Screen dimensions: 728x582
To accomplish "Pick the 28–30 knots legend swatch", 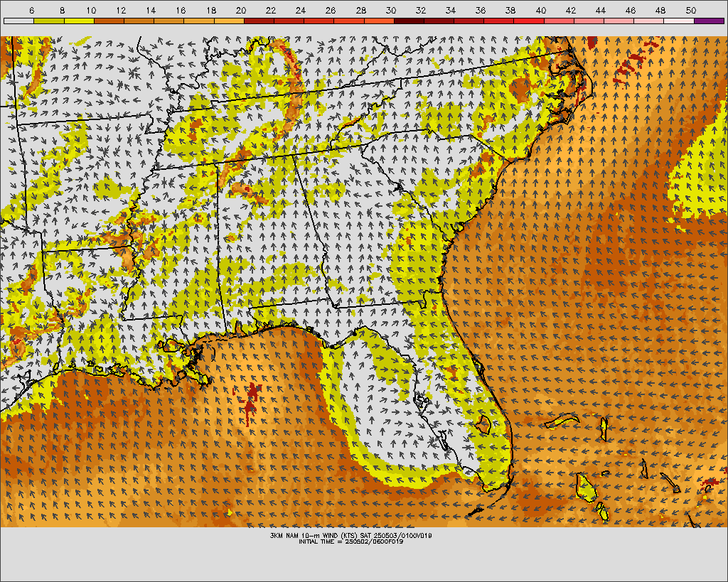I will click(380, 21).
